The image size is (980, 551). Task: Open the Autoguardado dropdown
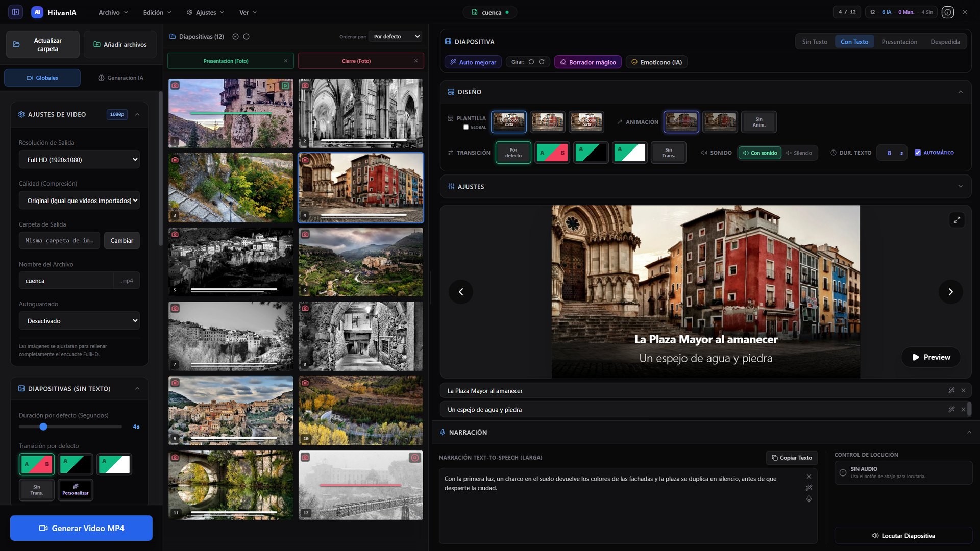click(x=80, y=321)
